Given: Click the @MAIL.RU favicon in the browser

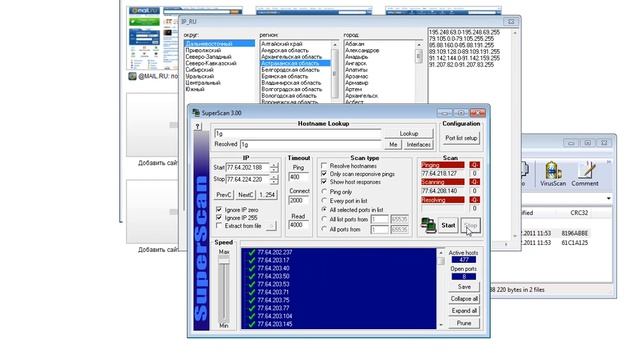Looking at the screenshot, I should coord(132,76).
